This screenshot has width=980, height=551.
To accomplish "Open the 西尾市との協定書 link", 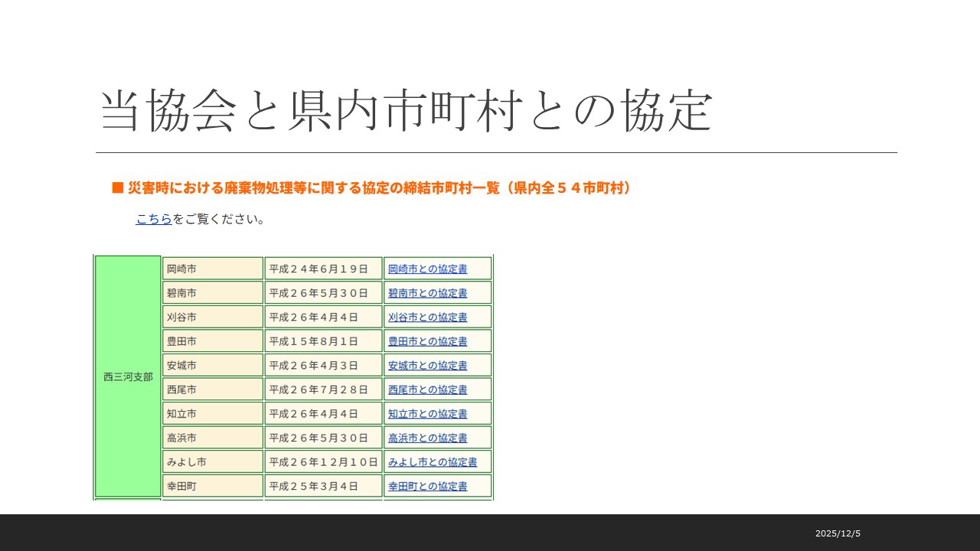I will tap(427, 390).
